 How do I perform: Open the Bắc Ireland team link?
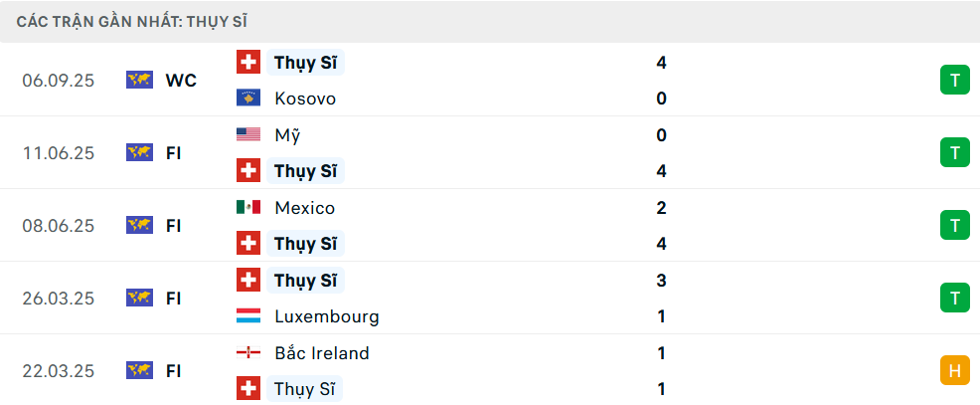point(321,353)
